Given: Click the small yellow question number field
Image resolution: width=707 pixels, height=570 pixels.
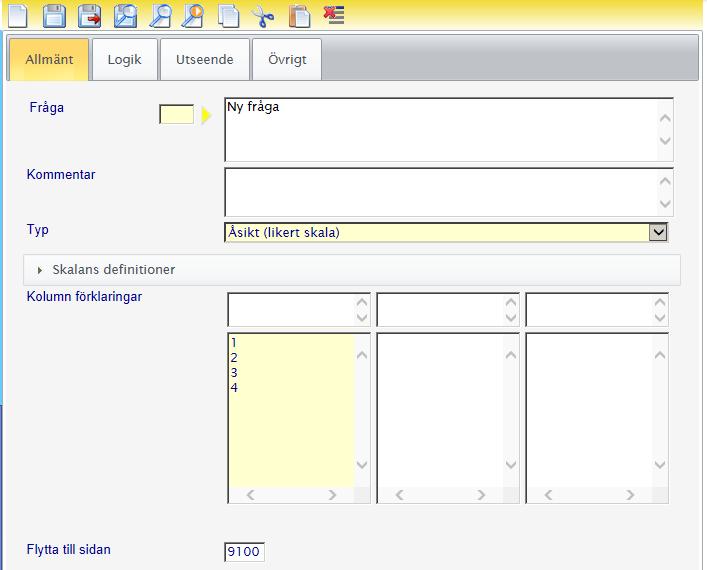Looking at the screenshot, I should (177, 114).
